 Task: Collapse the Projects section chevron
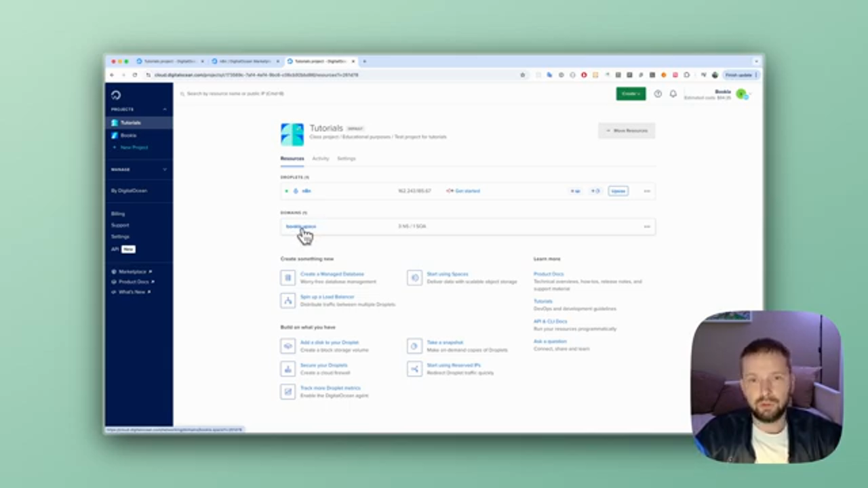pos(164,109)
